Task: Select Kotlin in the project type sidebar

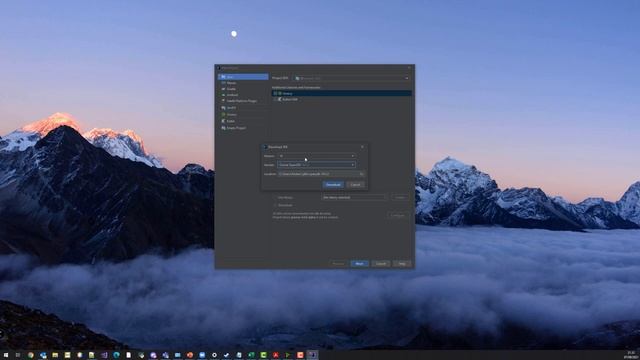Action: point(243,121)
